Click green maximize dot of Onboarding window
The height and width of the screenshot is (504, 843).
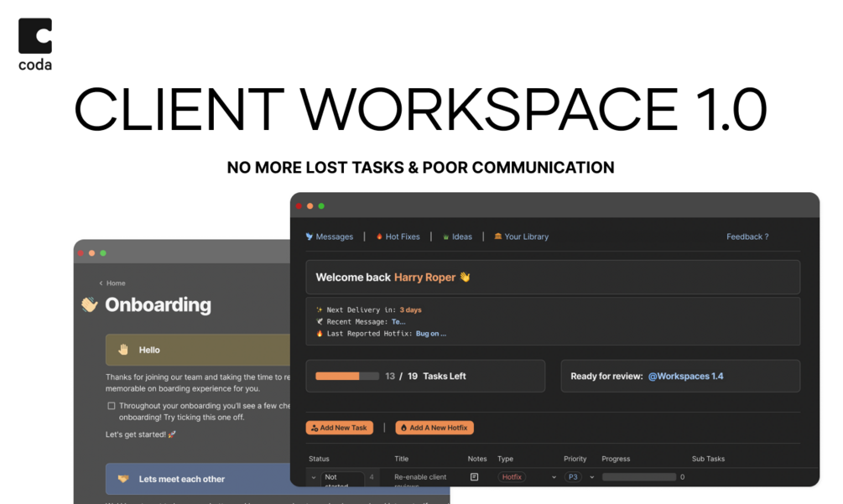coord(103,253)
